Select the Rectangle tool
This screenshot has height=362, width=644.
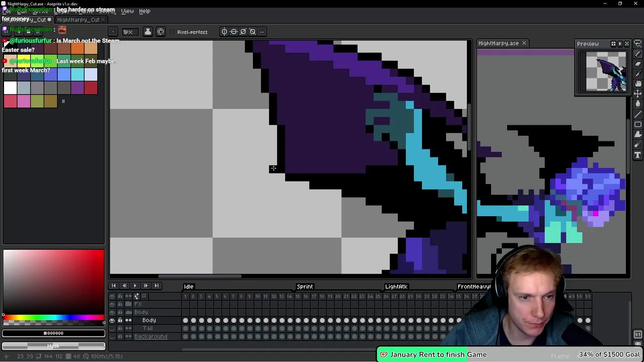point(637,124)
